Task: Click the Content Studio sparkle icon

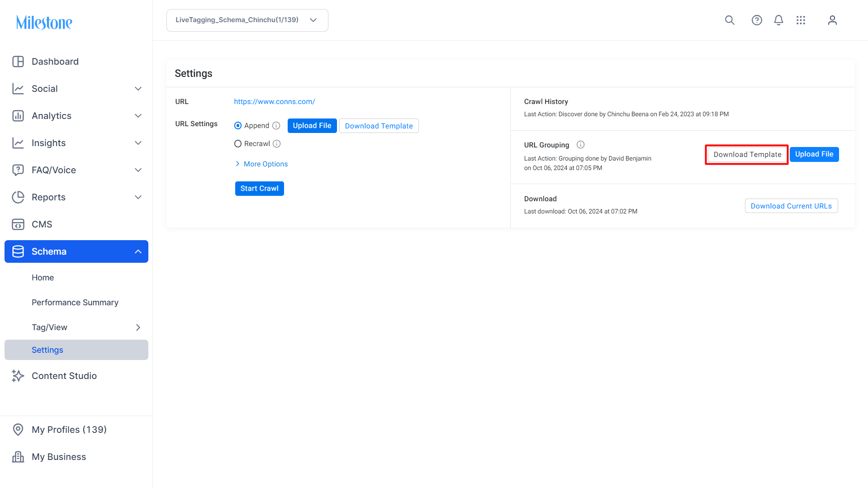Action: 18,376
